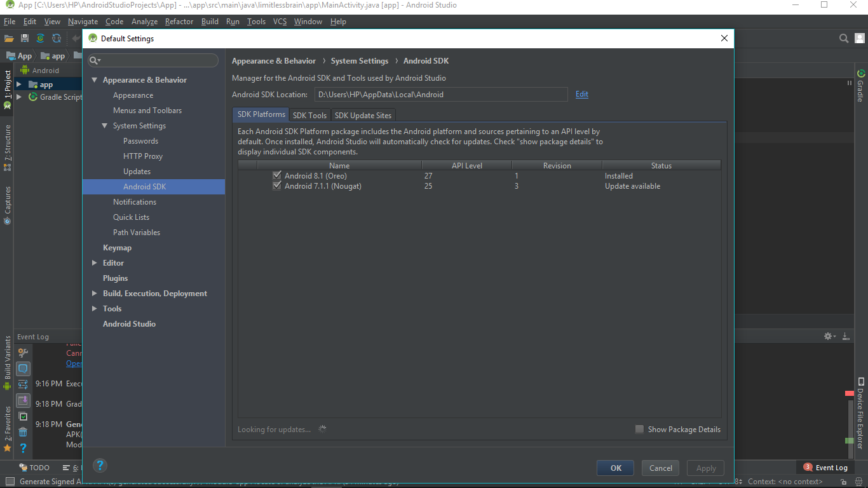Open the Captures side panel
This screenshot has width=868, height=488.
(7, 205)
